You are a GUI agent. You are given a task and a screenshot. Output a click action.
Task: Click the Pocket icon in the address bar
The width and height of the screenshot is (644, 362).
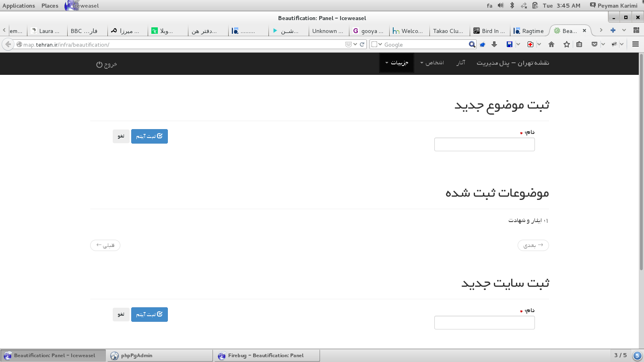[348, 45]
